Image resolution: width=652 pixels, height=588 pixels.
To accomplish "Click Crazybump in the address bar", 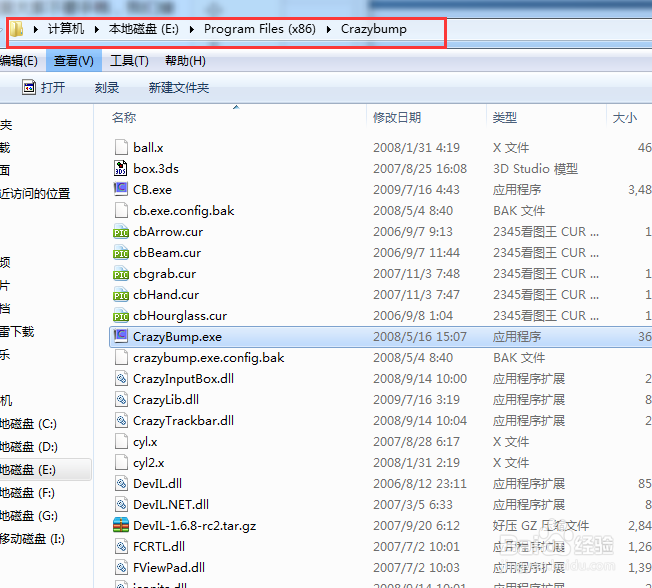I will click(x=374, y=29).
